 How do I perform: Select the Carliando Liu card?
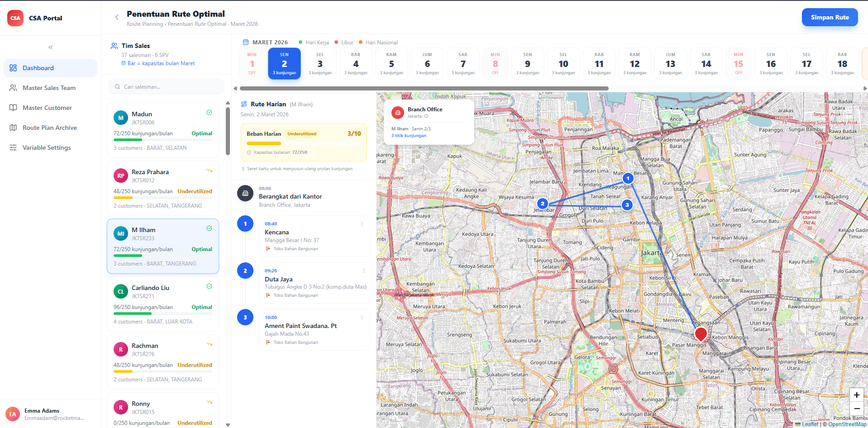coord(163,304)
